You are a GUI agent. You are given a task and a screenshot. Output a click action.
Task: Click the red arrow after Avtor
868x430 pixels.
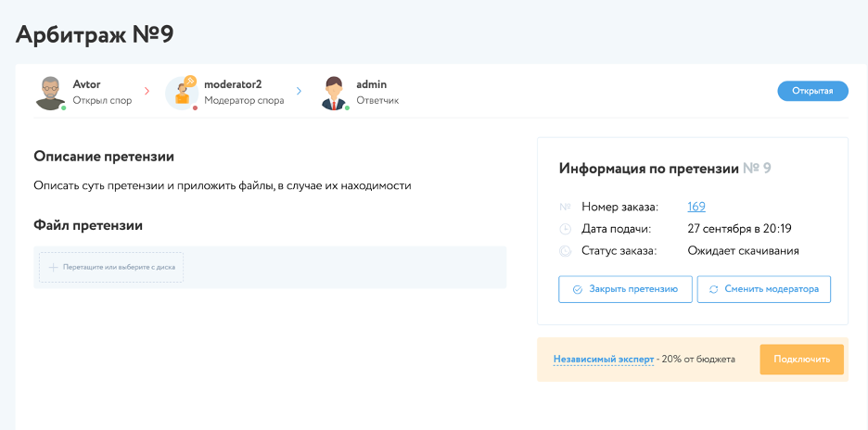pos(147,91)
